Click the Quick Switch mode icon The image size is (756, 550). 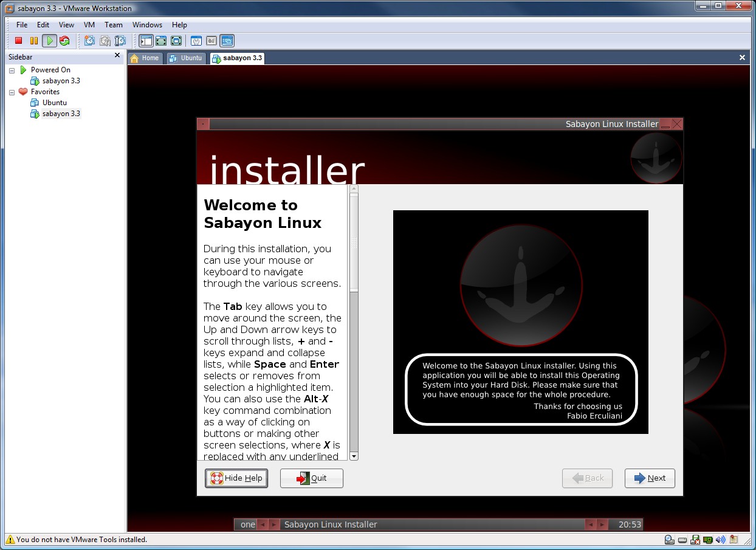(x=161, y=41)
